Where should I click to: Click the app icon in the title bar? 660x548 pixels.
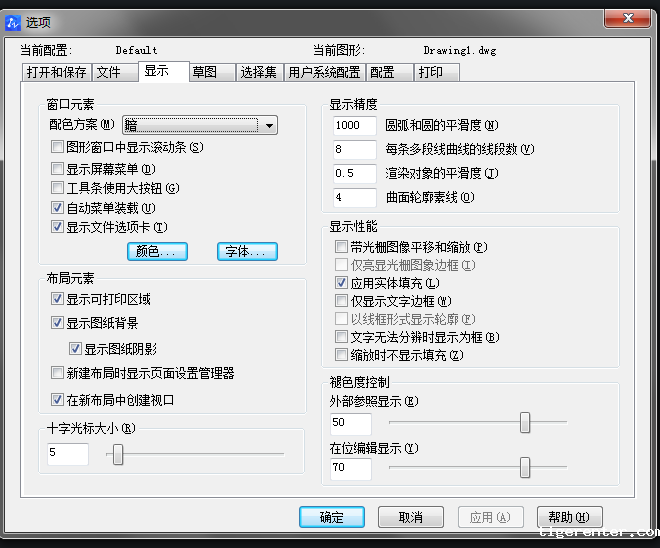pos(12,21)
